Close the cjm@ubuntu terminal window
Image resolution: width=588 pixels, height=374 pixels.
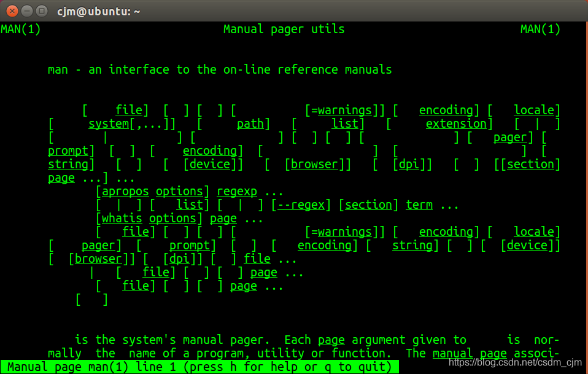click(x=12, y=11)
